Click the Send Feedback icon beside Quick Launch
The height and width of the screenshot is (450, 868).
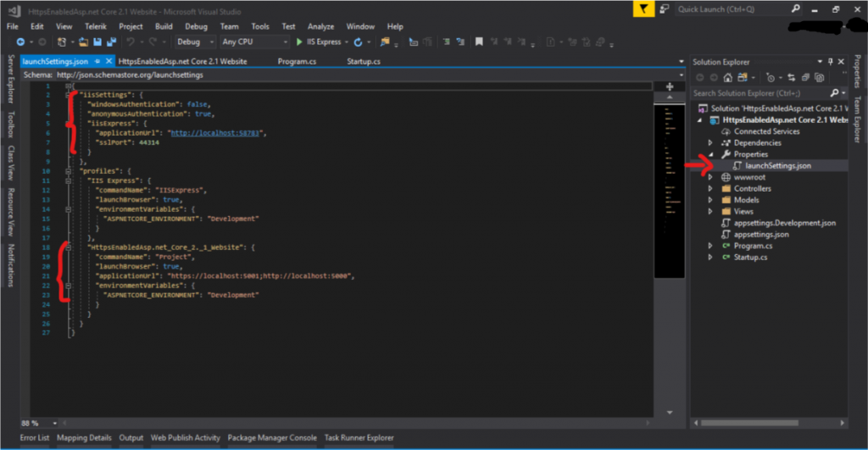(x=665, y=8)
